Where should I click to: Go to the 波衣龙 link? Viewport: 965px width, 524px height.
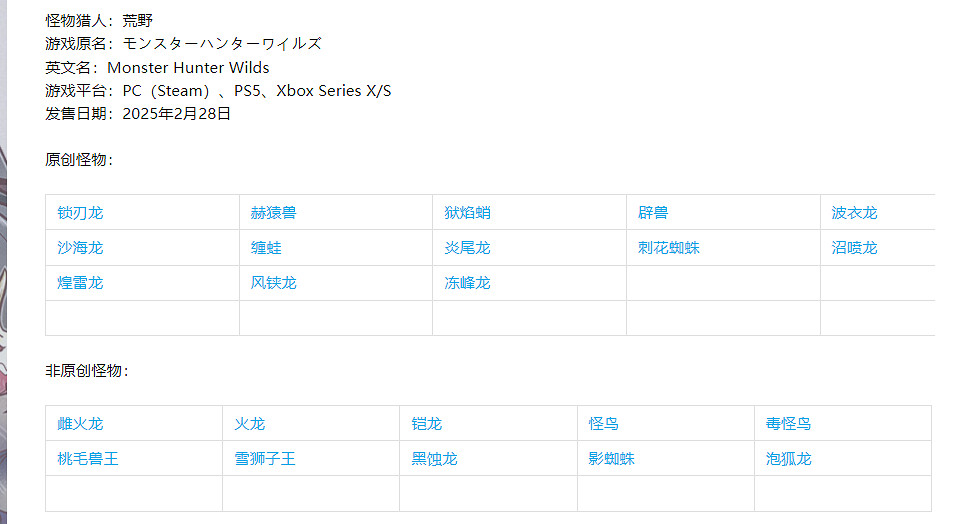pyautogui.click(x=854, y=213)
